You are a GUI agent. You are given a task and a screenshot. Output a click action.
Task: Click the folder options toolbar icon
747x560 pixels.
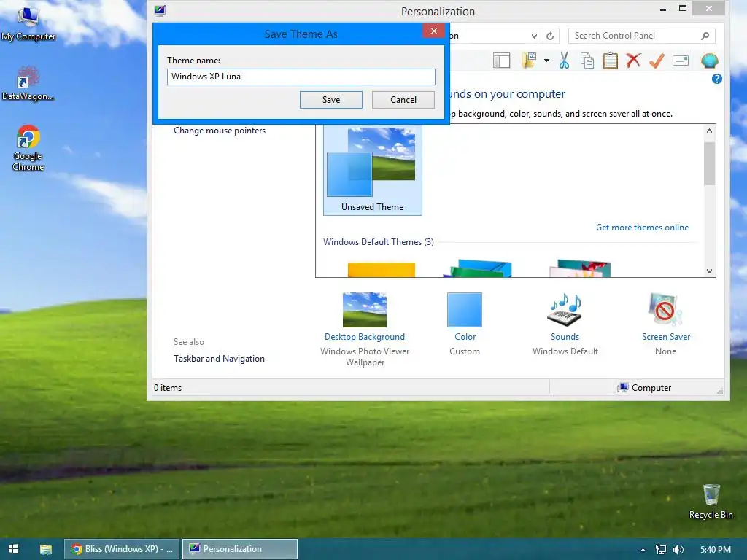pos(530,61)
